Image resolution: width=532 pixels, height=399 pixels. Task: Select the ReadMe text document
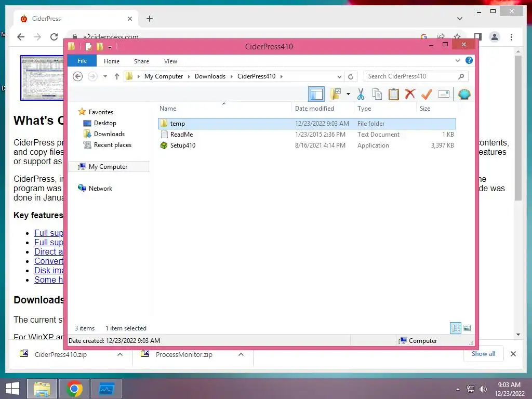[x=307, y=135]
